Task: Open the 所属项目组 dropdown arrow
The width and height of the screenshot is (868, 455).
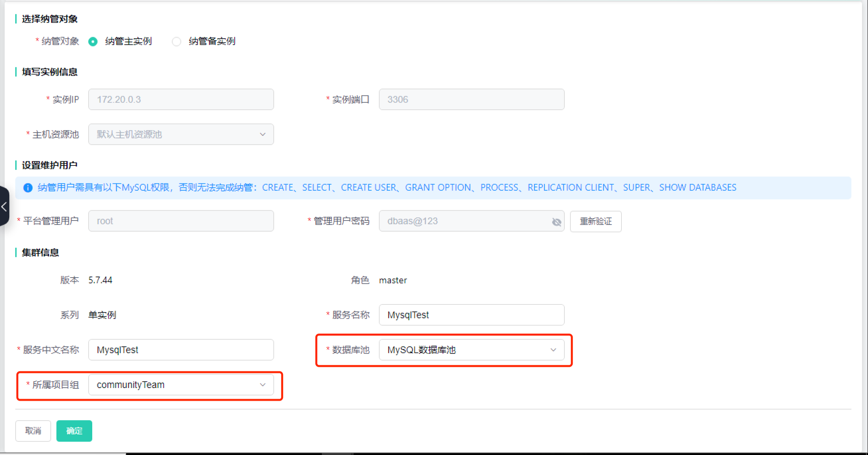Action: coord(262,385)
